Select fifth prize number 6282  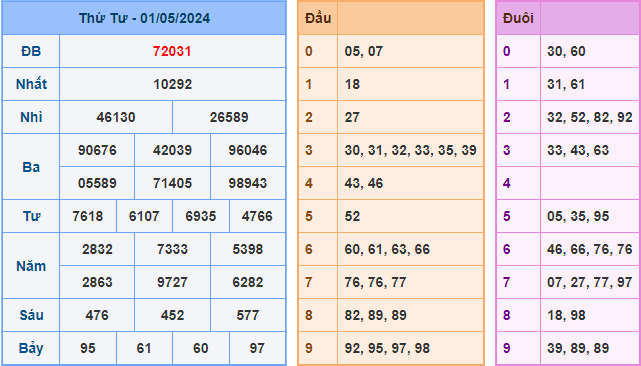[248, 282]
